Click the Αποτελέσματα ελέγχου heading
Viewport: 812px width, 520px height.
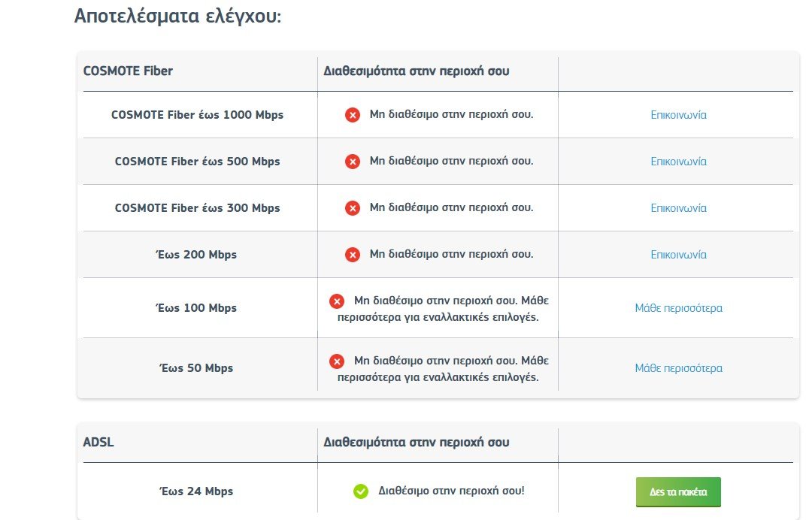(177, 16)
